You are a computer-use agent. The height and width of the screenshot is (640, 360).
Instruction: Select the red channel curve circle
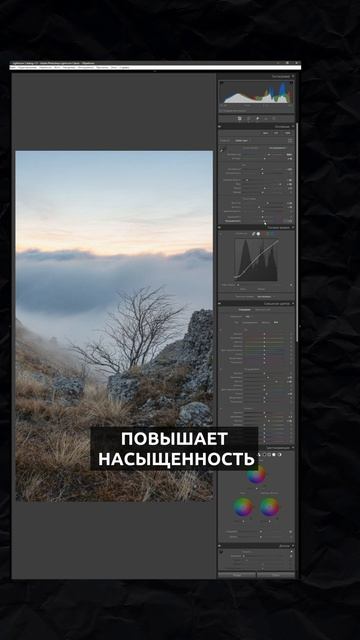click(x=264, y=234)
